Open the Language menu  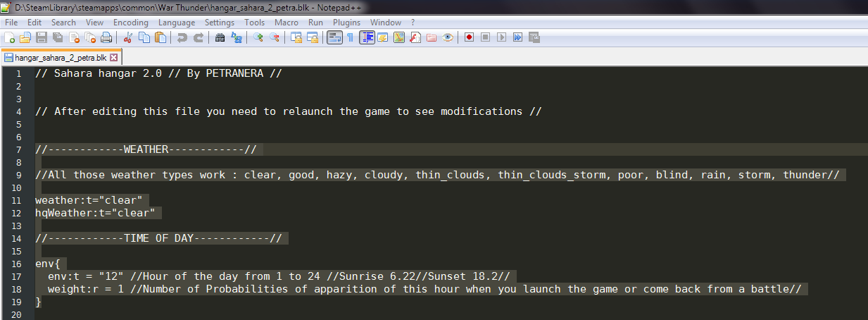tap(177, 23)
